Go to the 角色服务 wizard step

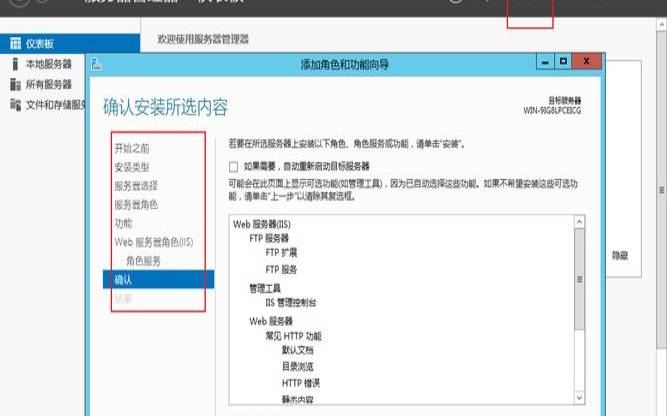tap(143, 261)
